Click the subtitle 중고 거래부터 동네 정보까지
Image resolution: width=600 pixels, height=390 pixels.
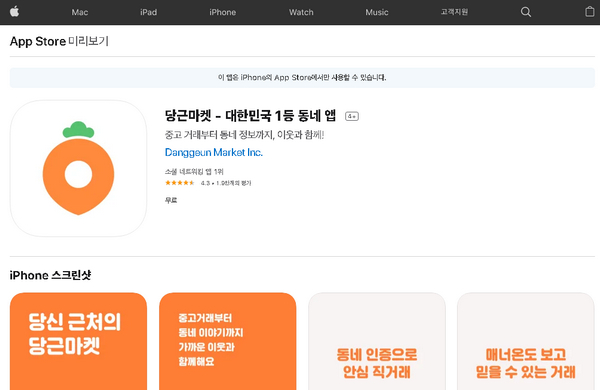click(244, 135)
